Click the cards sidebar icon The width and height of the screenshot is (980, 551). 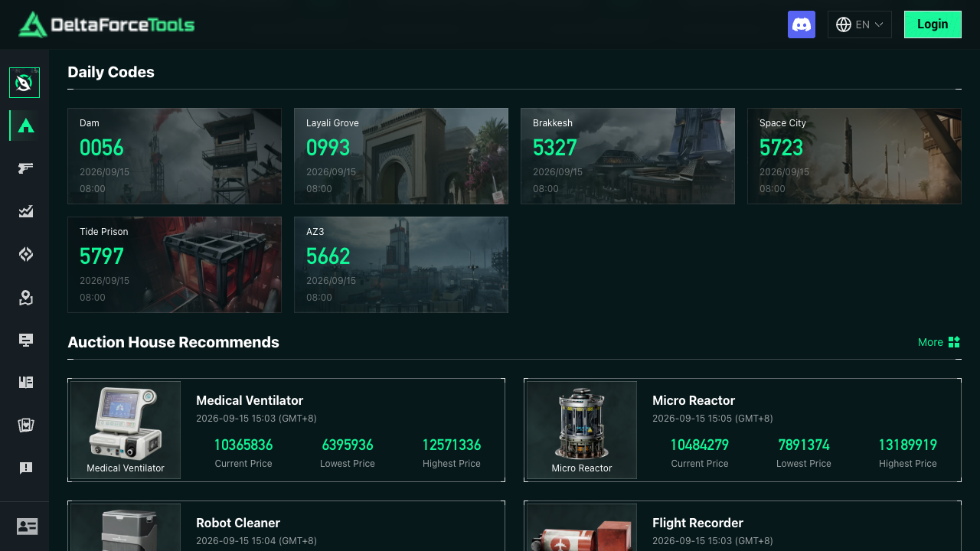point(26,425)
